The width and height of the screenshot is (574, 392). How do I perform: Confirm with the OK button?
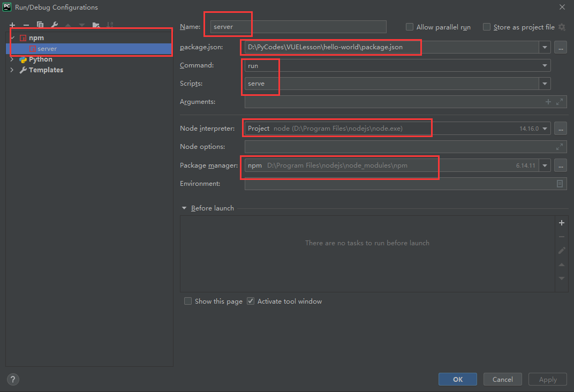tap(458, 379)
